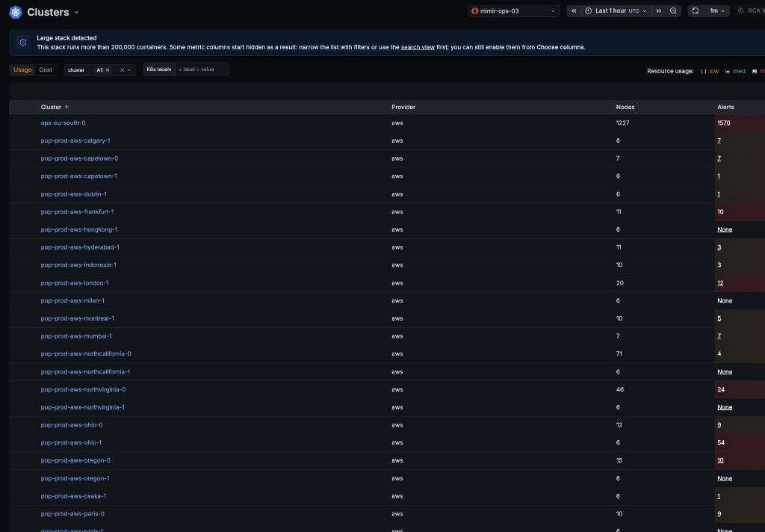Viewport: 765px width, 532px height.
Task: Click the RCA wrench button
Action: tap(750, 10)
